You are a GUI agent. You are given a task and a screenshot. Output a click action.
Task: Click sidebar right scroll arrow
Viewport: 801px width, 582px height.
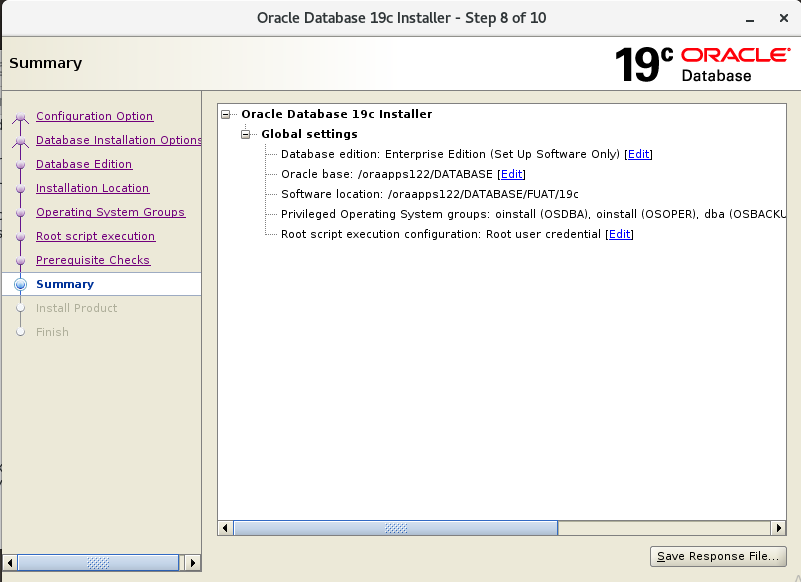tap(193, 563)
